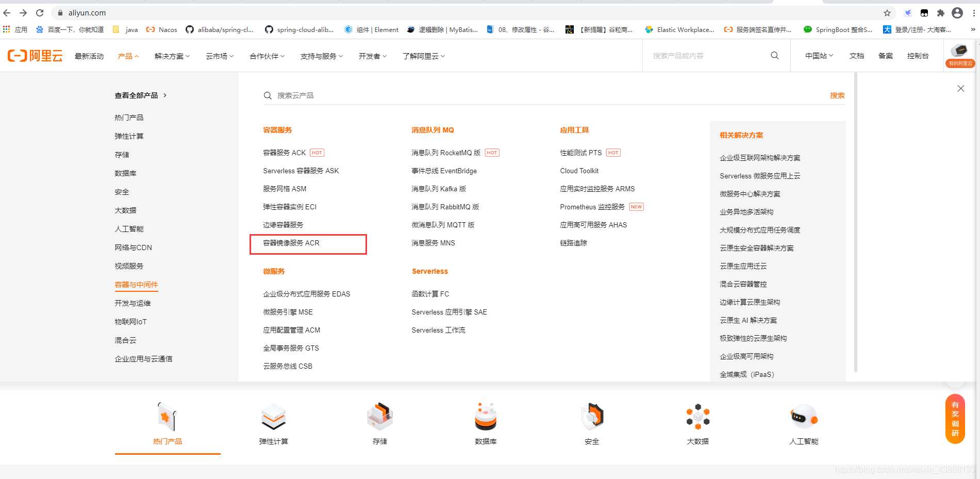Viewport: 980px width, 479px height.
Task: Open 函数计算 FC
Action: pyautogui.click(x=430, y=294)
